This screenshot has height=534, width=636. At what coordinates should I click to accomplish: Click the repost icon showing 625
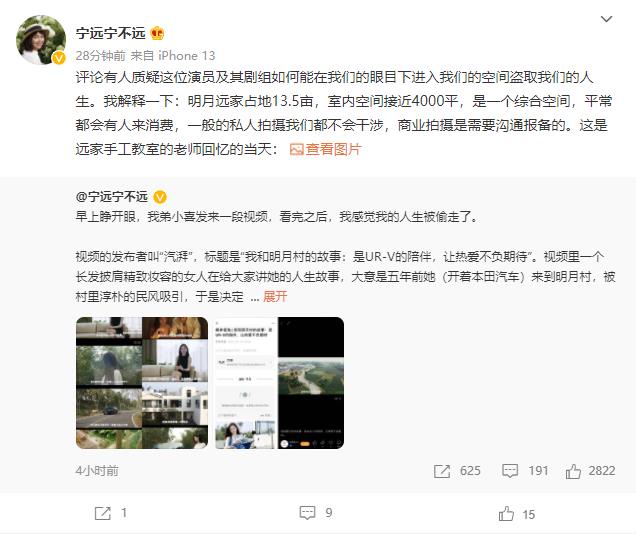point(442,471)
